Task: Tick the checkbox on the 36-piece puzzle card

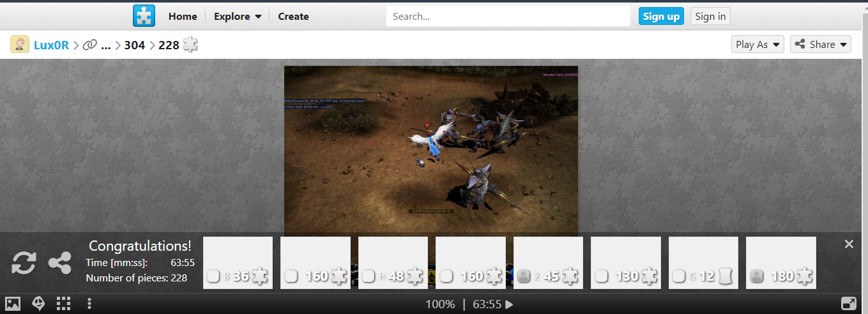Action: point(213,276)
